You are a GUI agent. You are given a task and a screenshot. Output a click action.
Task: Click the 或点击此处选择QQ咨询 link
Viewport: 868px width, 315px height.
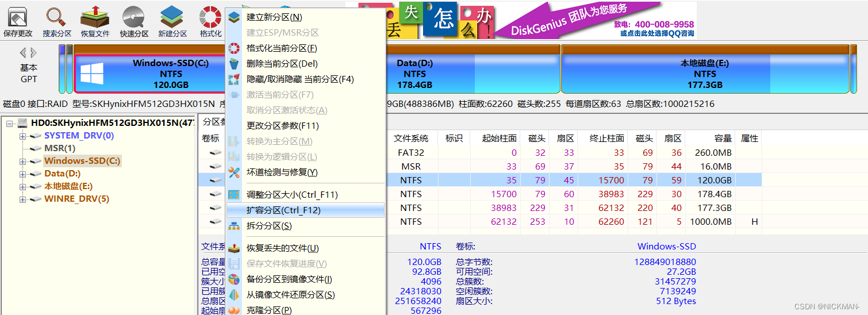tap(657, 34)
